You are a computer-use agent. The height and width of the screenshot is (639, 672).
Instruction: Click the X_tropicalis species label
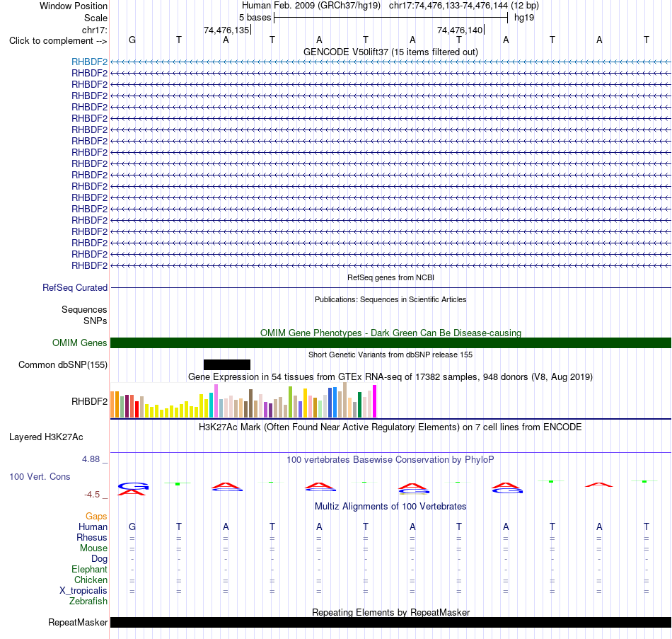(83, 591)
